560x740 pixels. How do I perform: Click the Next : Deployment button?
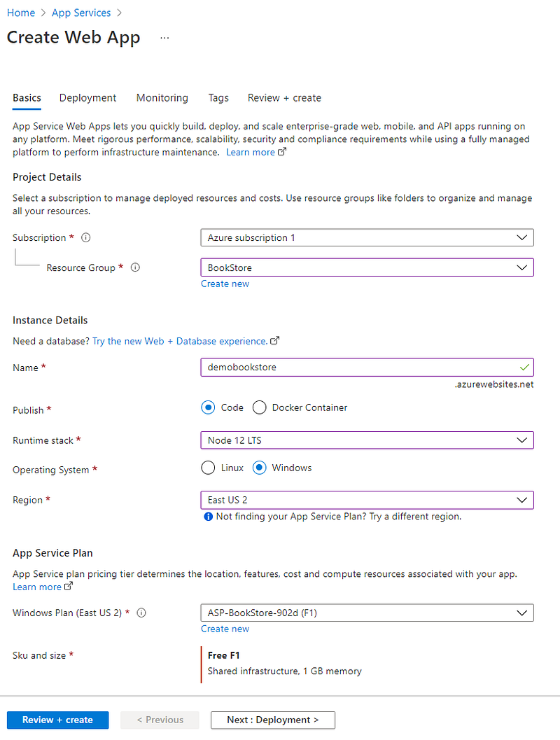(x=273, y=720)
